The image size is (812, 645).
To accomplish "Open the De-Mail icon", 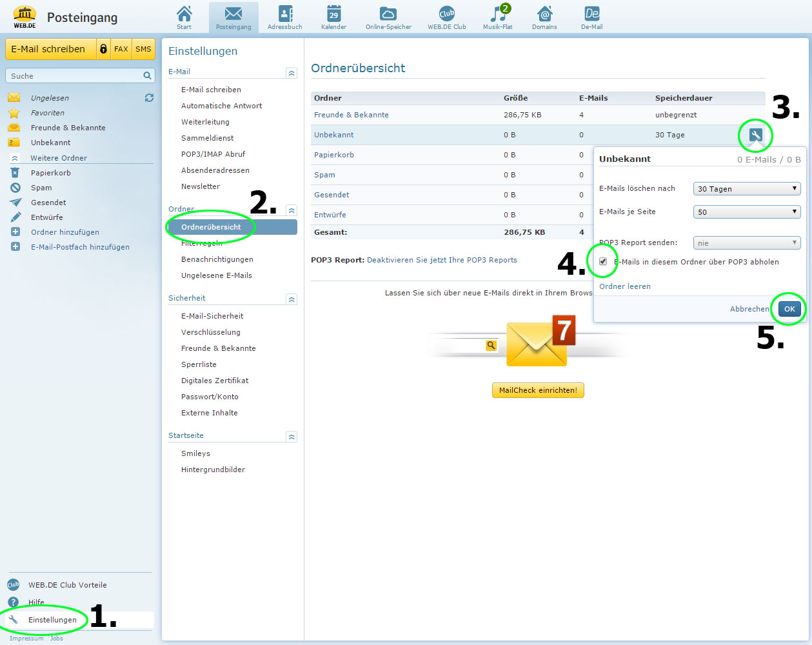I will pos(591,14).
